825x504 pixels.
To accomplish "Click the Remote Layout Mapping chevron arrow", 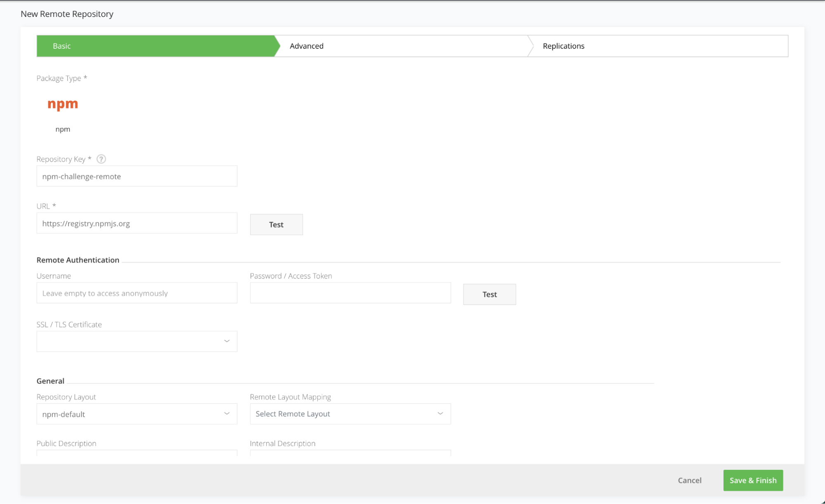I will coord(440,414).
